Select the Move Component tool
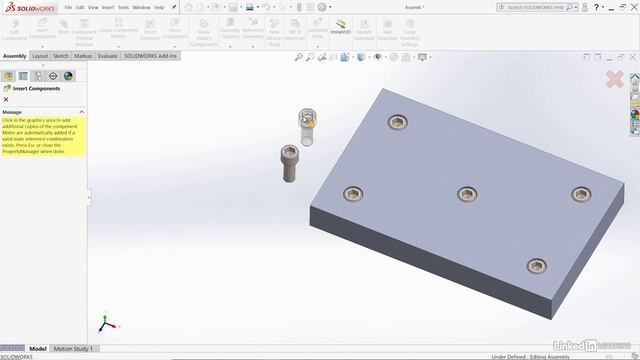This screenshot has width=640, height=360. tap(175, 28)
